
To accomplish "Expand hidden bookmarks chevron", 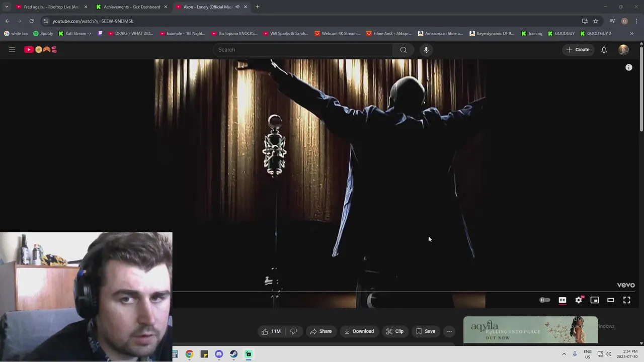I will [x=632, y=34].
